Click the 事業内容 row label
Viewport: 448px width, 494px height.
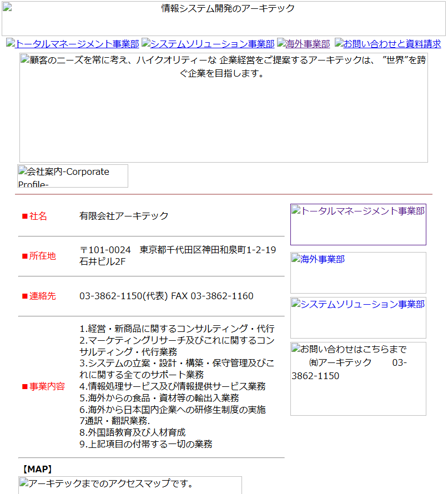[x=43, y=386]
